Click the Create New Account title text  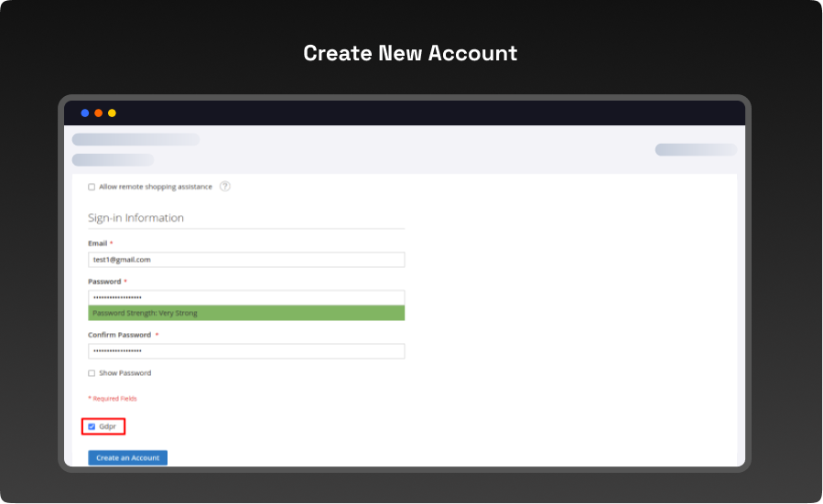click(410, 53)
